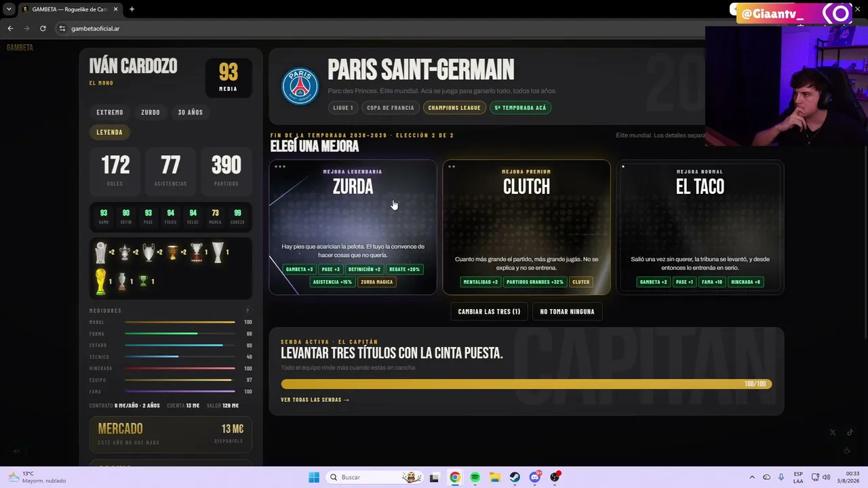Screen dimensions: 868x488
Task: Open Discord from the taskbar
Action: coord(535,477)
